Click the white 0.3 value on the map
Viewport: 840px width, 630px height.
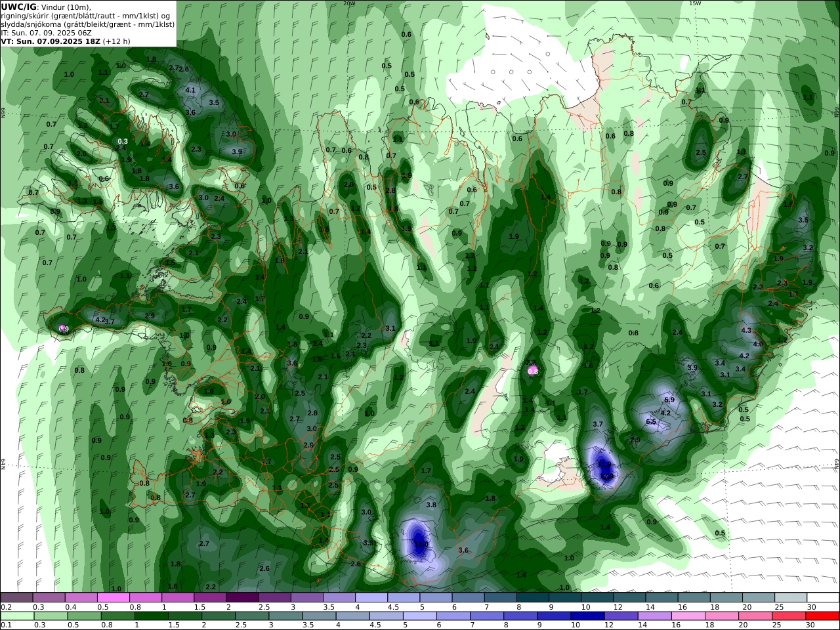coord(123,141)
